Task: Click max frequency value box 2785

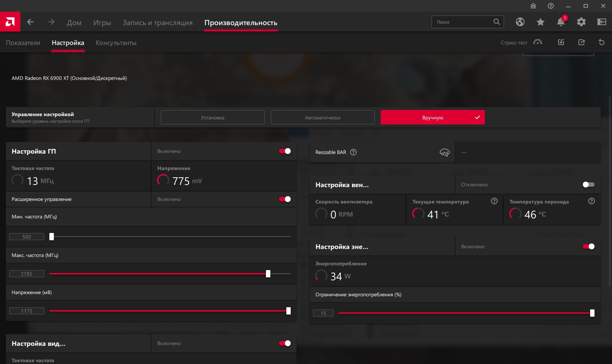Action: click(27, 274)
